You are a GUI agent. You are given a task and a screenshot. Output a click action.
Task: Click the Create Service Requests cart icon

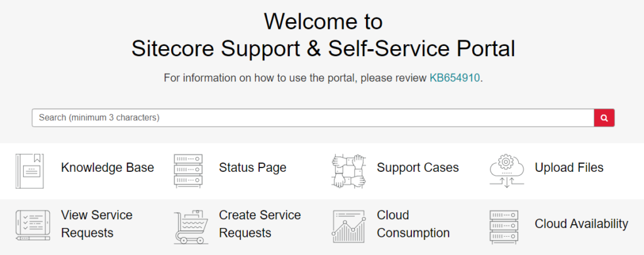click(190, 226)
